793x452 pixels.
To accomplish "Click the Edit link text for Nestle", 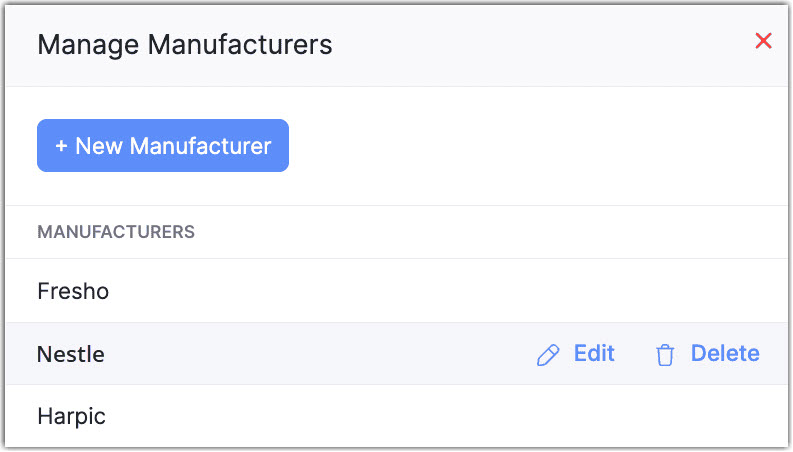I will tap(594, 353).
